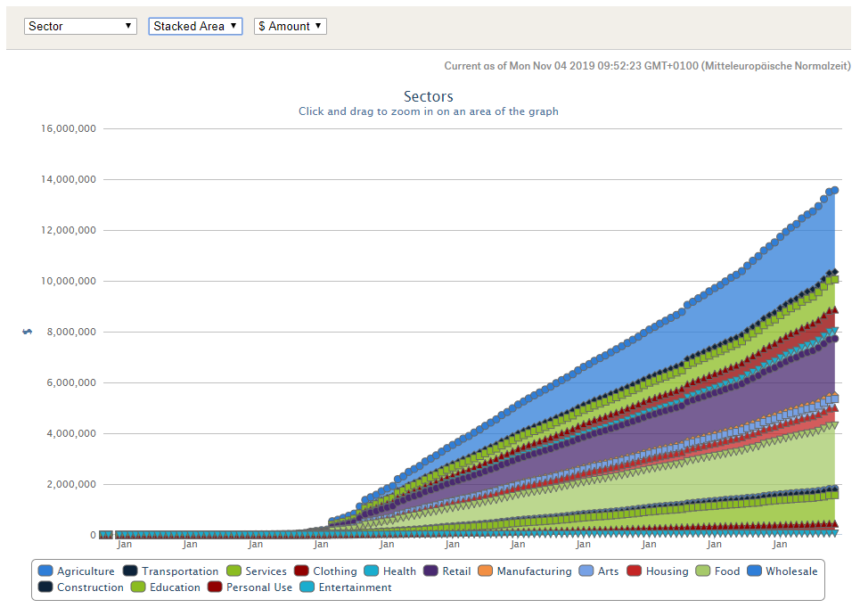The width and height of the screenshot is (860, 616).
Task: Click the Arts legend marker icon
Action: pyautogui.click(x=586, y=571)
